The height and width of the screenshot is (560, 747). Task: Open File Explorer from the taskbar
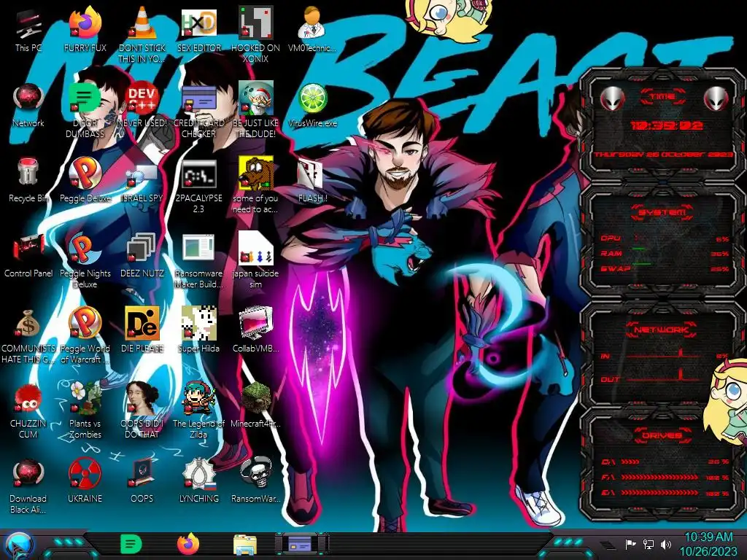tap(245, 545)
